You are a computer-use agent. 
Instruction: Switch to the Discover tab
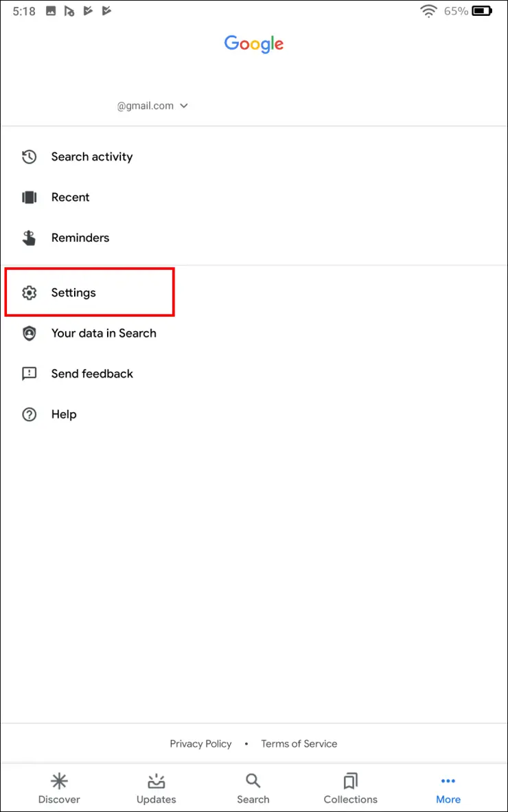[x=59, y=788]
